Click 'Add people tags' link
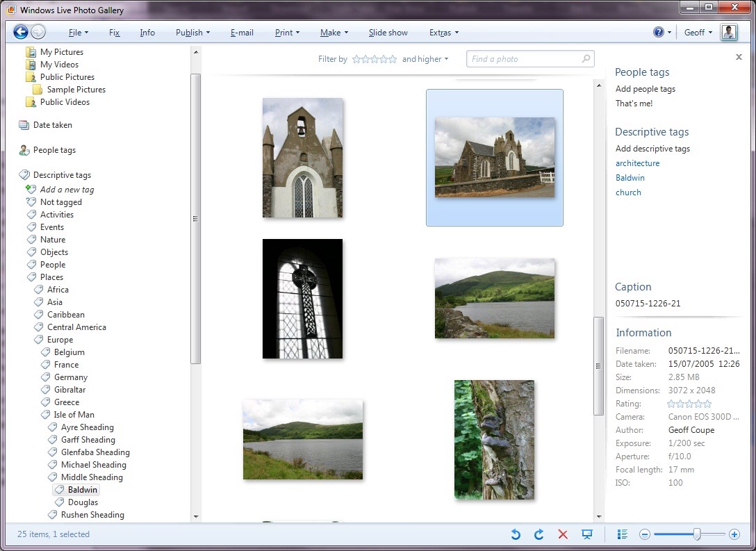This screenshot has height=551, width=756. click(x=645, y=89)
